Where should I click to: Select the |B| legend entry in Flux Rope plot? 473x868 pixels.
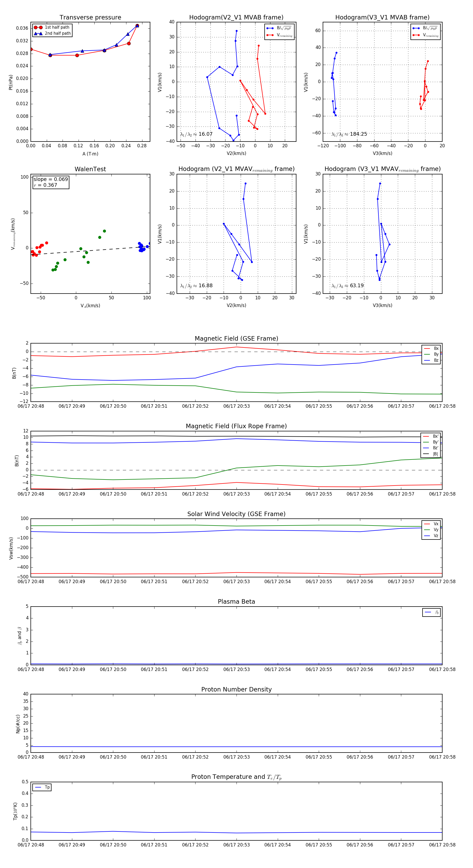(431, 454)
